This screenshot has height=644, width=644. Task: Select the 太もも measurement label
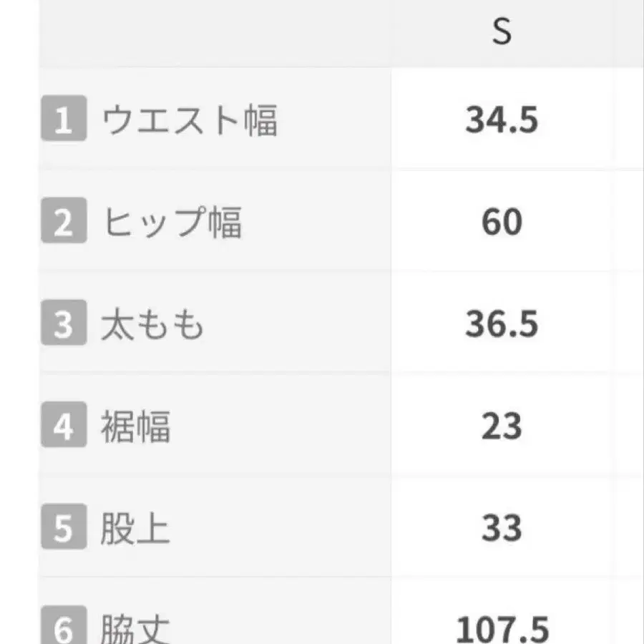pyautogui.click(x=152, y=325)
